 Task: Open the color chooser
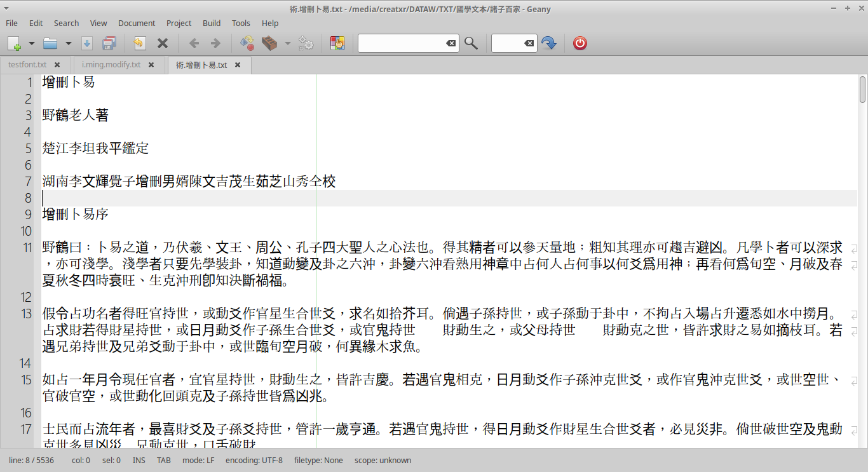(x=337, y=43)
